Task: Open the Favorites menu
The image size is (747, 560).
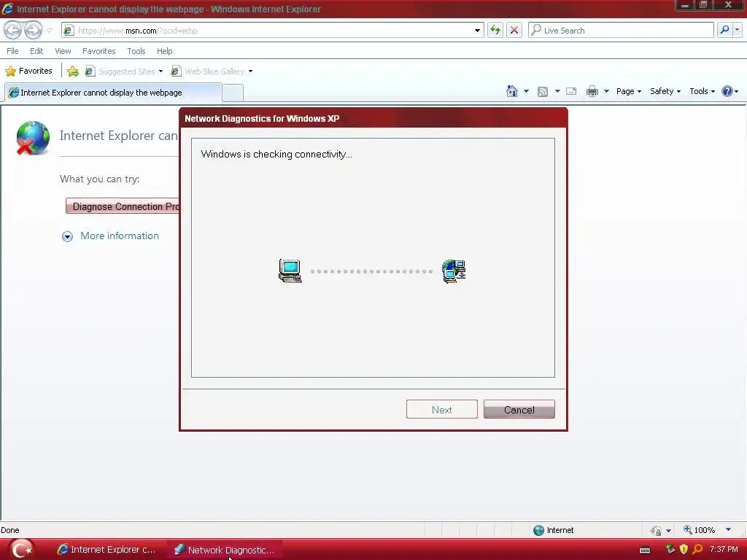Action: click(x=98, y=51)
